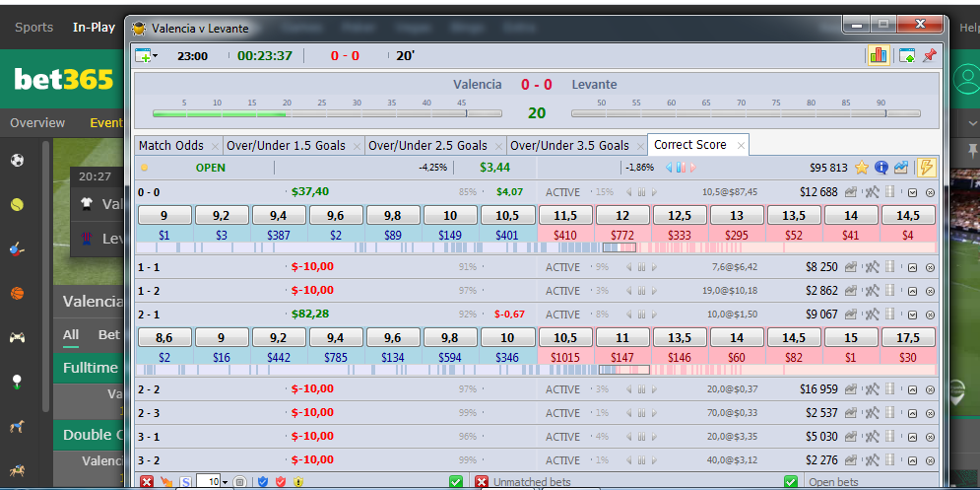Back 0 - 0 at odds 10,5
Screen dimensions: 980x490
(507, 215)
